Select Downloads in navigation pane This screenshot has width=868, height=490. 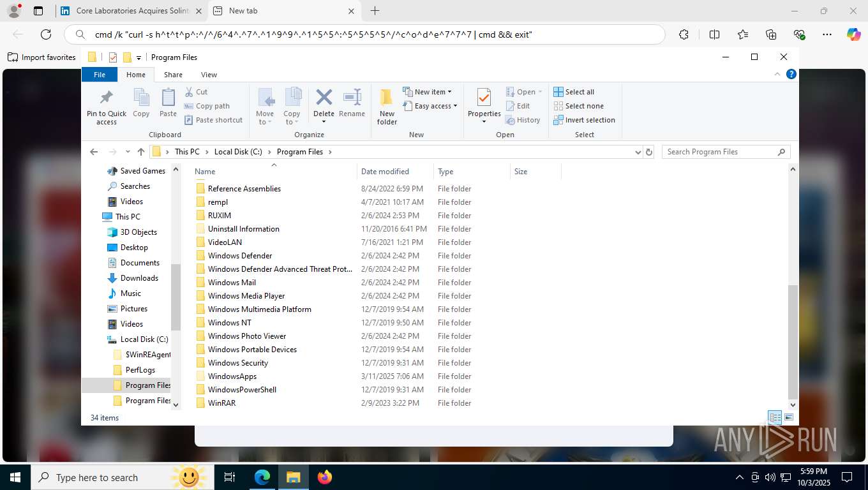(x=139, y=278)
